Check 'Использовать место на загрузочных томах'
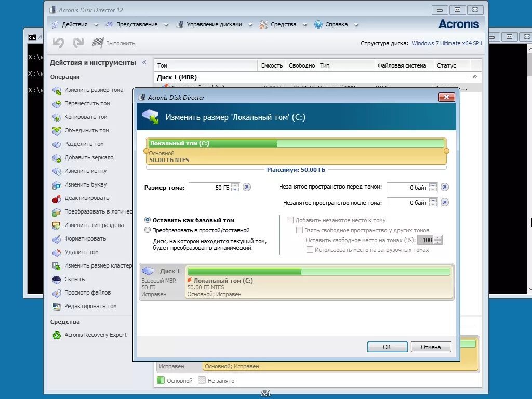The height and width of the screenshot is (399, 532). coord(310,250)
